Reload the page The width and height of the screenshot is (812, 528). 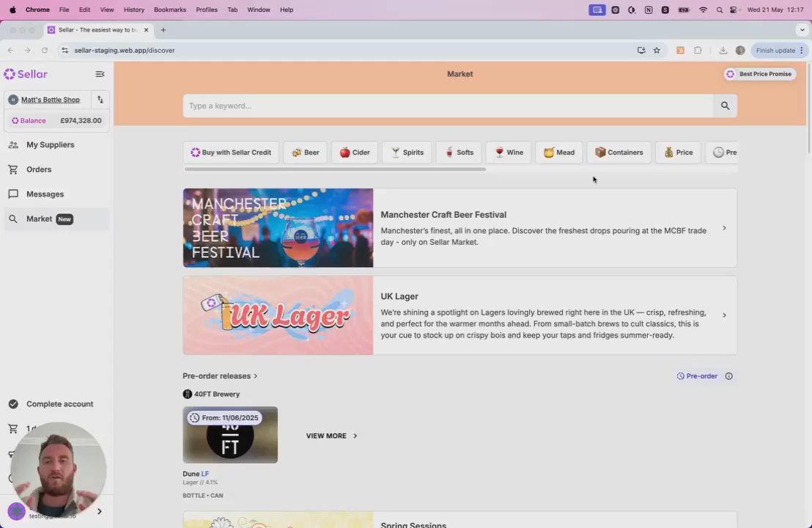click(x=45, y=51)
